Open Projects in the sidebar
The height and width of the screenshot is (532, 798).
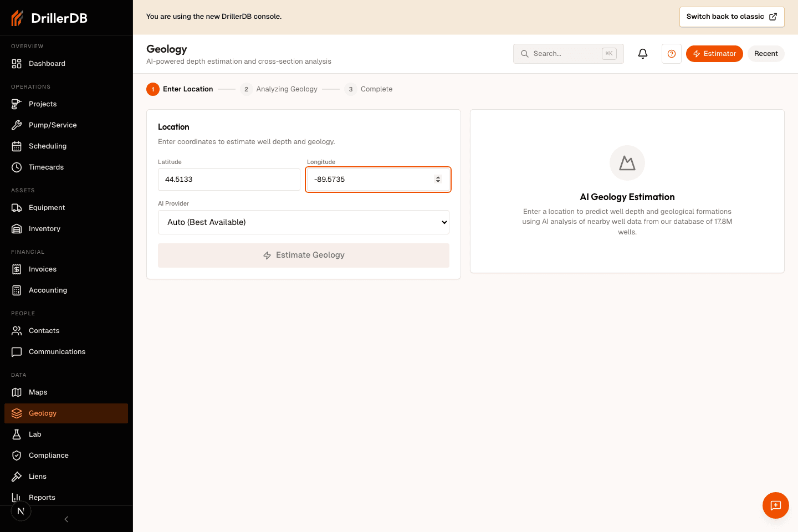pos(66,104)
